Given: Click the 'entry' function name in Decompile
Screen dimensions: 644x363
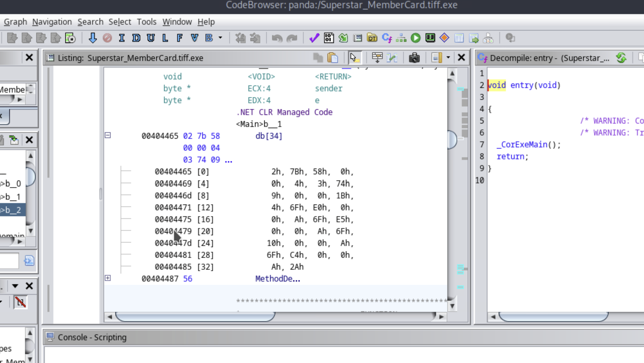Looking at the screenshot, I should pos(522,85).
